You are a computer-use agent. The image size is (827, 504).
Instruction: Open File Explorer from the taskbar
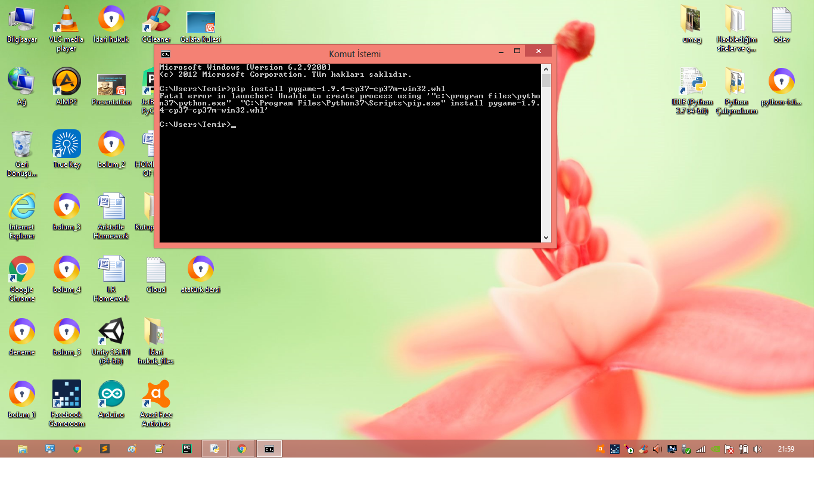click(23, 449)
